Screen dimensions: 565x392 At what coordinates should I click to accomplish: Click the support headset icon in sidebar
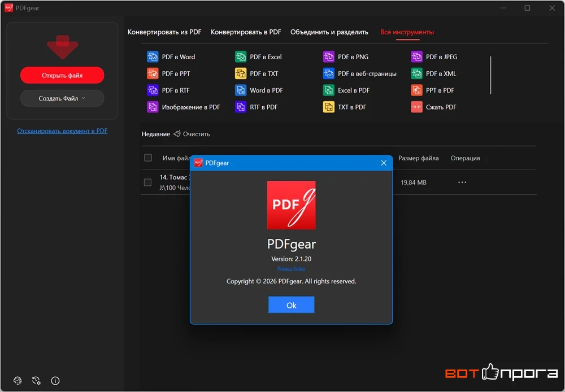18,381
